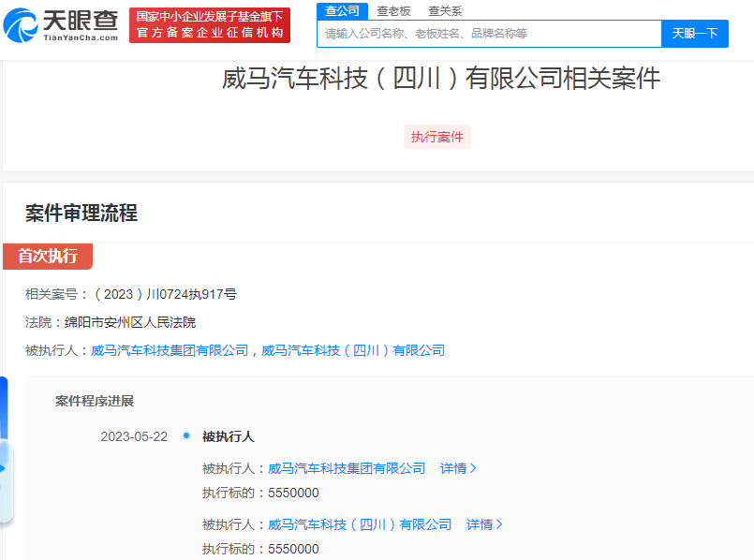
Task: Focus the company name search field
Action: tap(489, 34)
